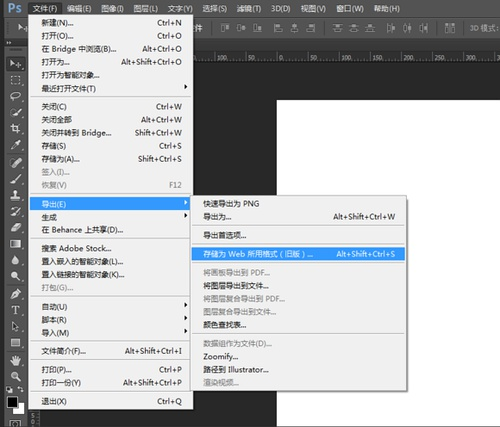Viewport: 500px width, 427px height.
Task: Select the Crop tool
Action: 15,128
